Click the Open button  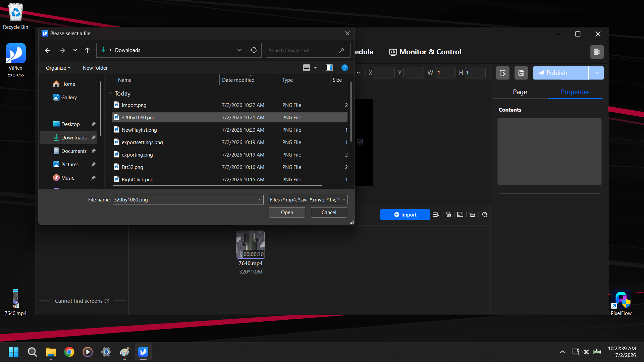[287, 213]
